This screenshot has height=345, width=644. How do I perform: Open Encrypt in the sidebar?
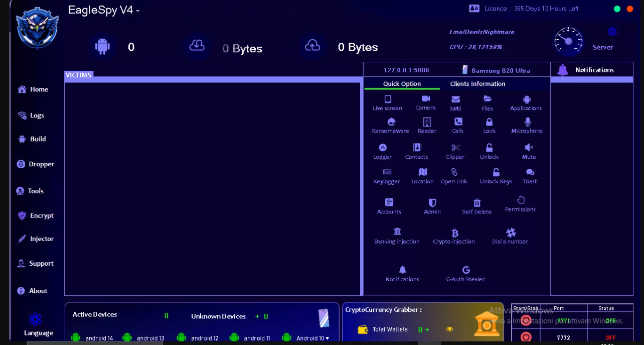(x=35, y=215)
